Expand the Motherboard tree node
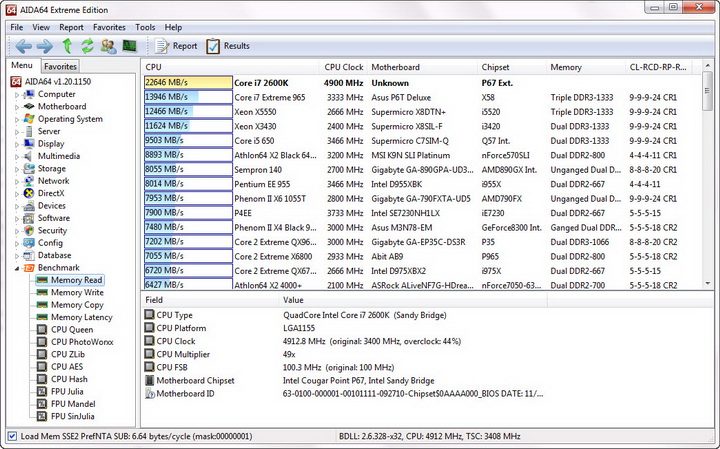Viewport: 720px width, 449px height. click(17, 107)
